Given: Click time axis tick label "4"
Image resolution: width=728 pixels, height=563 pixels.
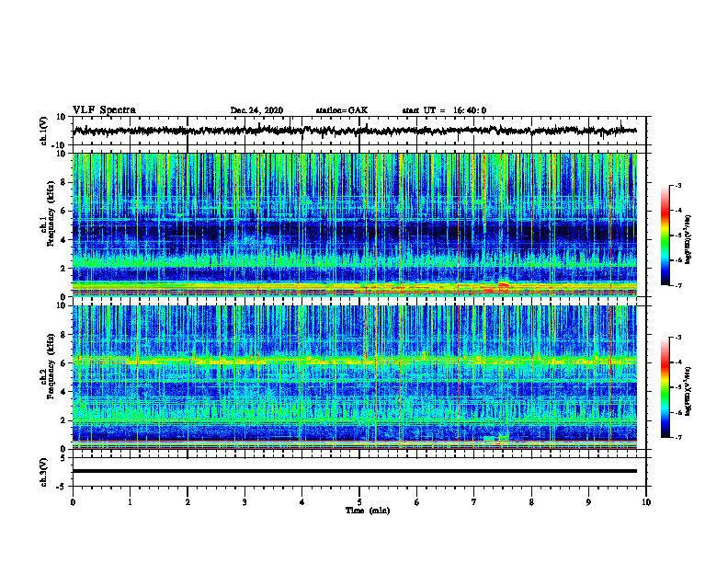Looking at the screenshot, I should pos(301,502).
